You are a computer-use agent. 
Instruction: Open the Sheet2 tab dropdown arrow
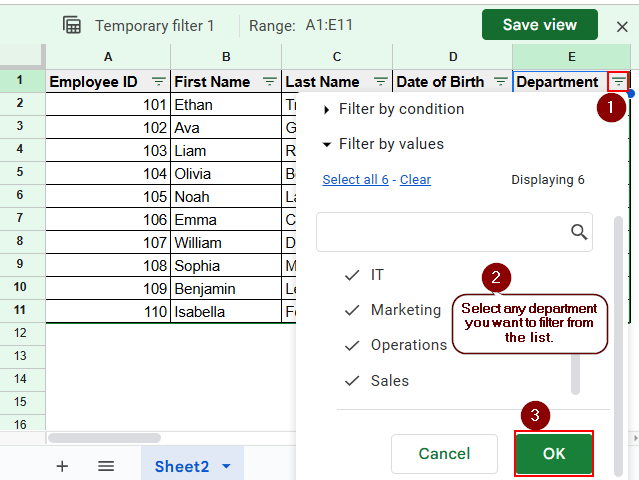click(226, 467)
